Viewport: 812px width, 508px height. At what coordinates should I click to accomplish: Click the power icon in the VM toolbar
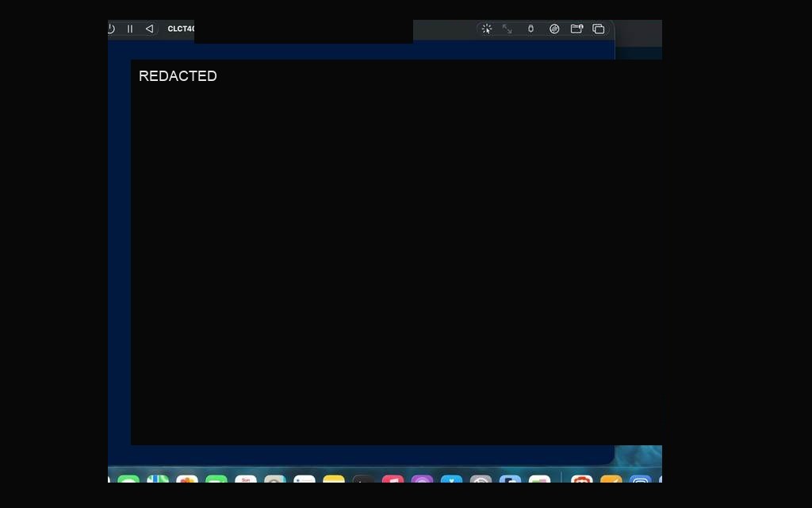110,29
